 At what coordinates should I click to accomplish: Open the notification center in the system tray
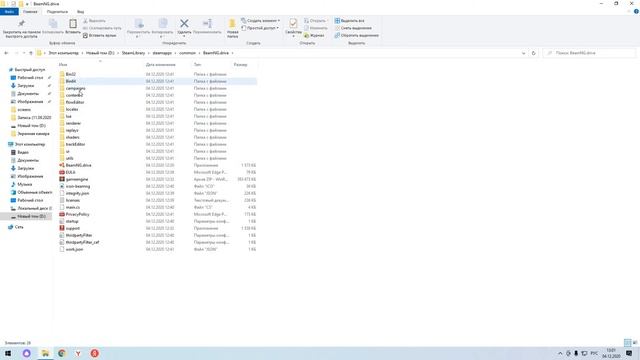[x=629, y=353]
